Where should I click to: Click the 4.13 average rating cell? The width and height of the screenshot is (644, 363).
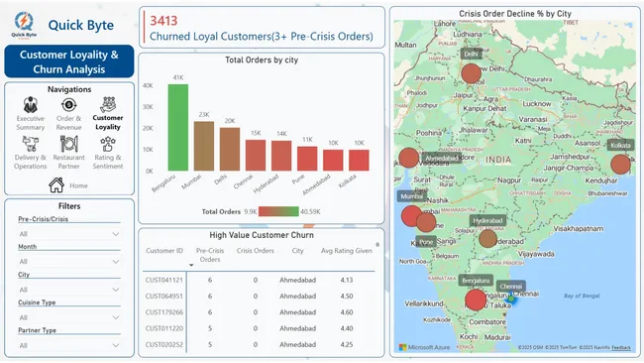pos(346,280)
